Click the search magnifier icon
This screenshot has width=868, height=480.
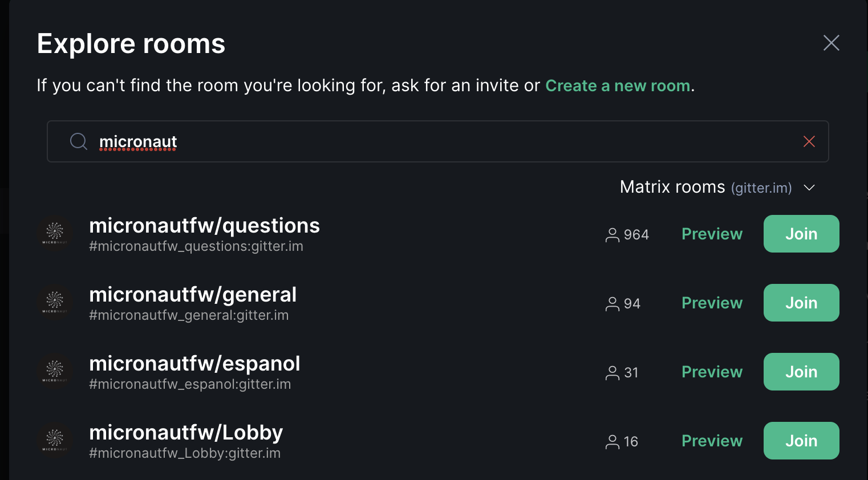point(78,141)
